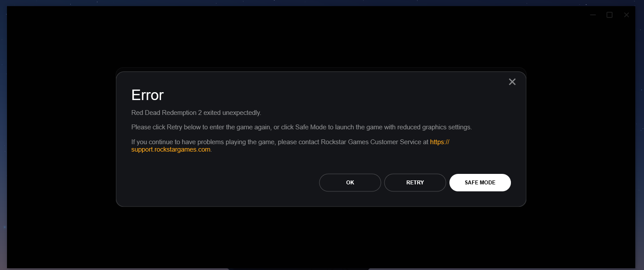Click the OK button

(350, 183)
